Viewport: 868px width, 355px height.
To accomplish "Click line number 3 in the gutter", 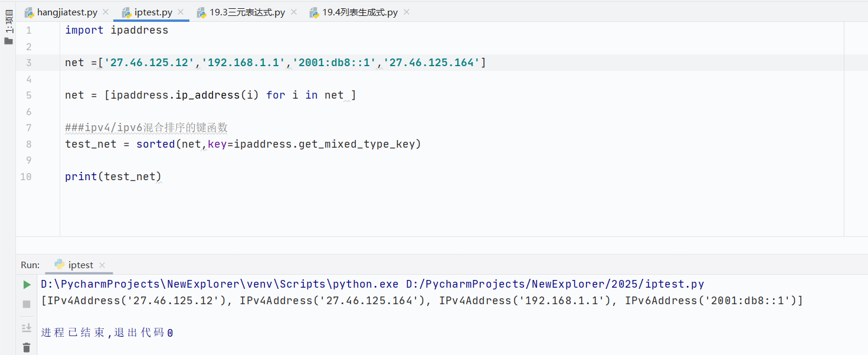I will (x=29, y=63).
